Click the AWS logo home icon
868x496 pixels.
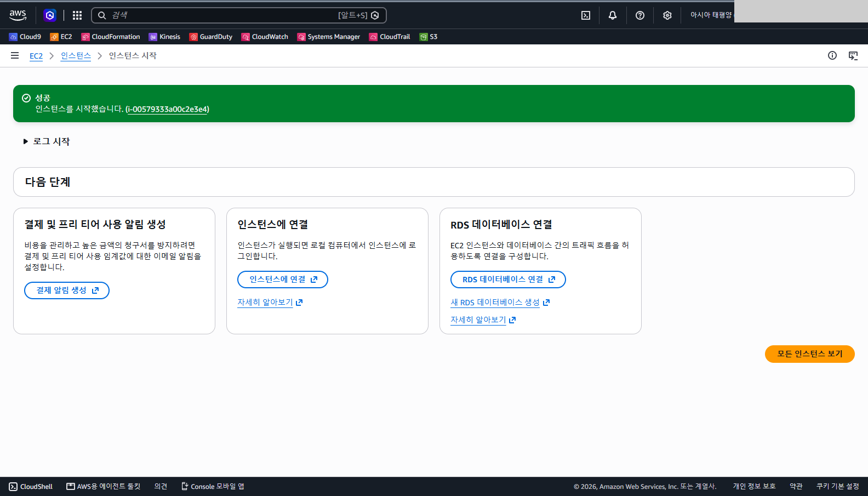coord(18,15)
